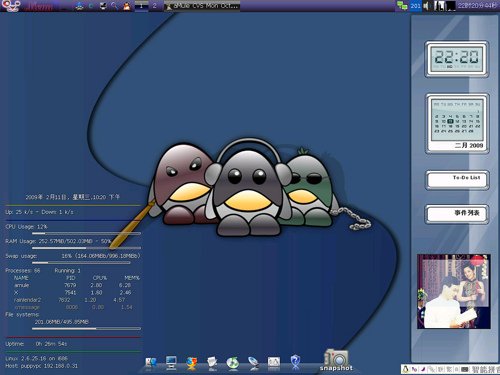500x375 pixels.
Task: Click the Processes count text
Action: [23, 271]
